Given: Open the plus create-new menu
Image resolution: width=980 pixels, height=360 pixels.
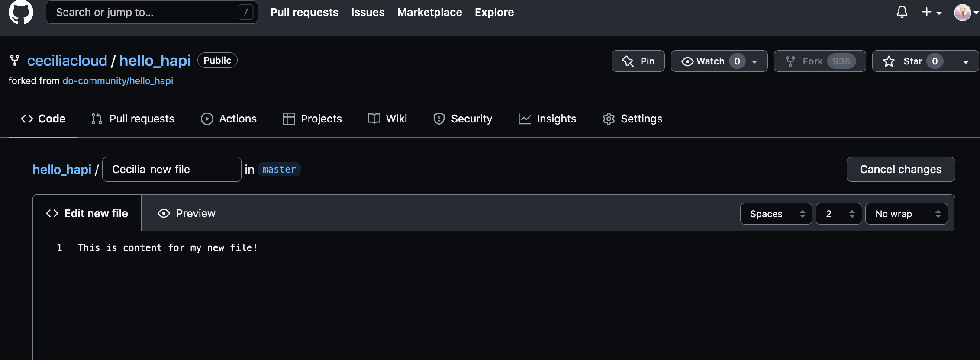Looking at the screenshot, I should tap(932, 12).
